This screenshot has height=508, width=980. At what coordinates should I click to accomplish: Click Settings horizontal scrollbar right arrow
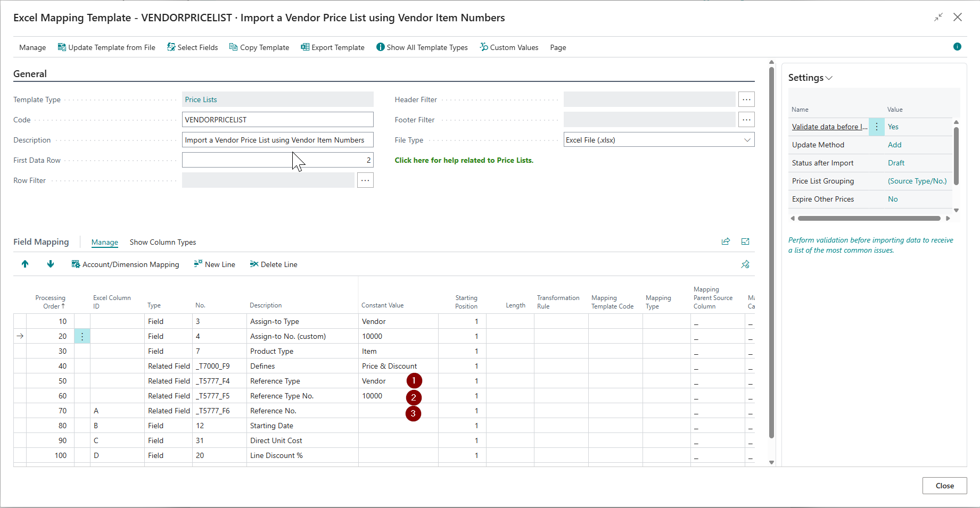click(x=948, y=218)
